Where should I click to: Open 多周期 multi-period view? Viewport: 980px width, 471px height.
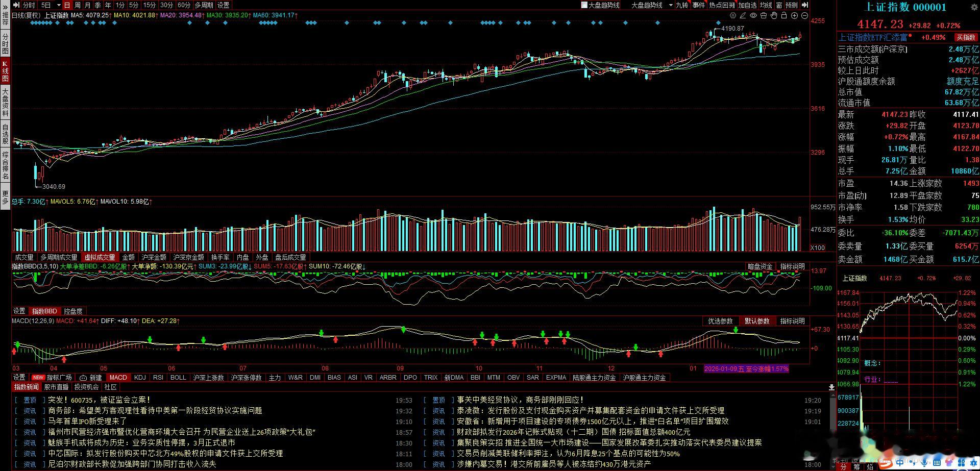click(x=204, y=5)
